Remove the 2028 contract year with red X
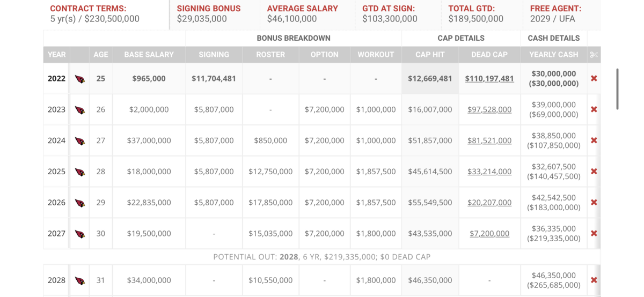Viewport: 644px width, 297px height. click(594, 280)
